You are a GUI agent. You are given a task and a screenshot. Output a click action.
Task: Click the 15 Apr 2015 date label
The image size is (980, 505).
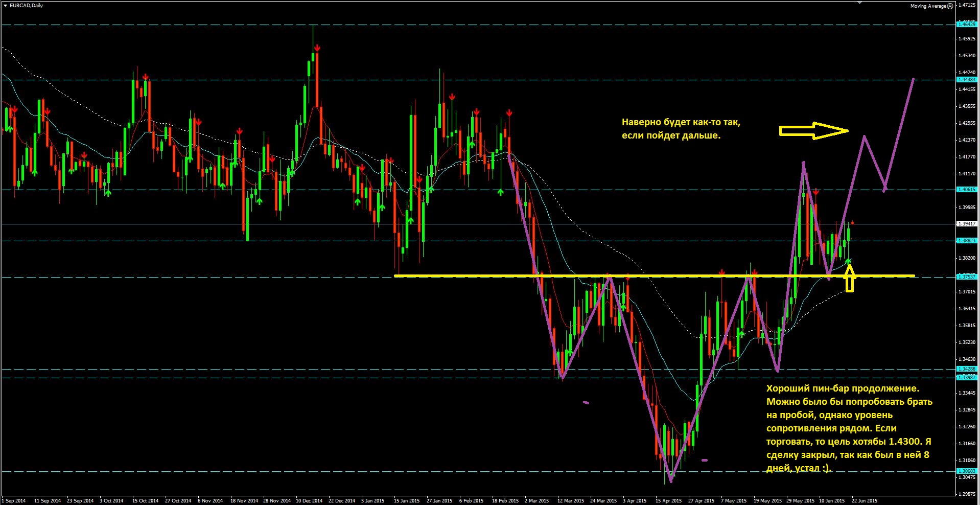point(668,500)
